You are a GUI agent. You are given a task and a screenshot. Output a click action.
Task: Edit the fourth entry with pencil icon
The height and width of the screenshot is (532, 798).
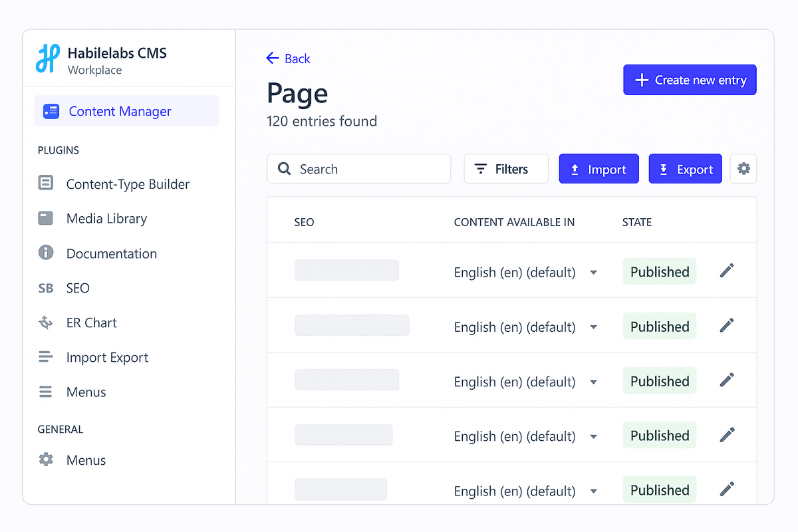(x=728, y=434)
